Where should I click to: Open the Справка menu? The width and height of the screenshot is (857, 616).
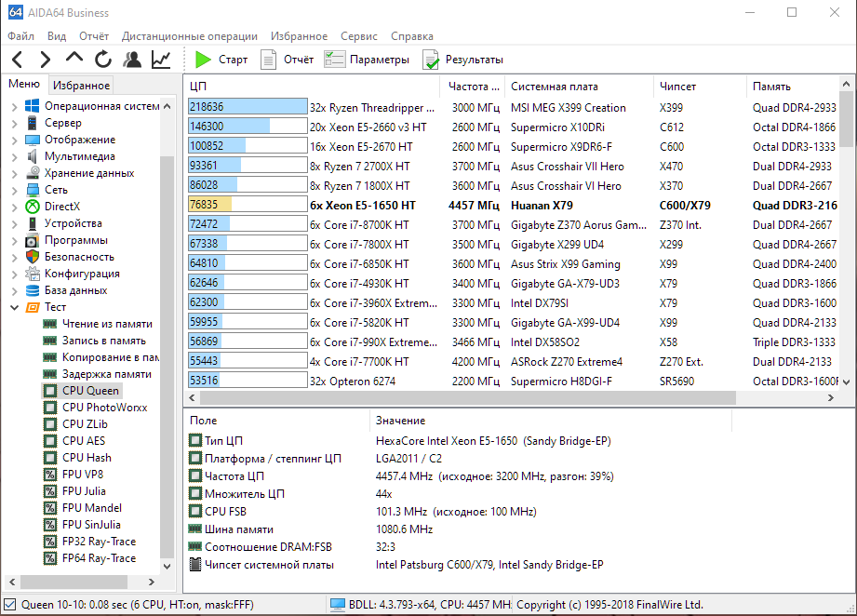point(412,36)
